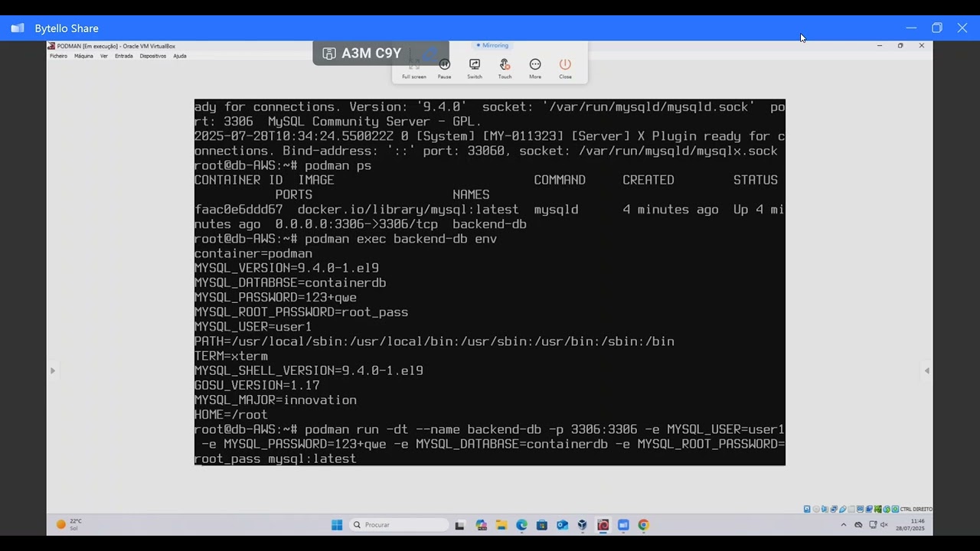Click the Switch icon in mirroring toolbar
The height and width of the screenshot is (551, 980).
pos(475,64)
